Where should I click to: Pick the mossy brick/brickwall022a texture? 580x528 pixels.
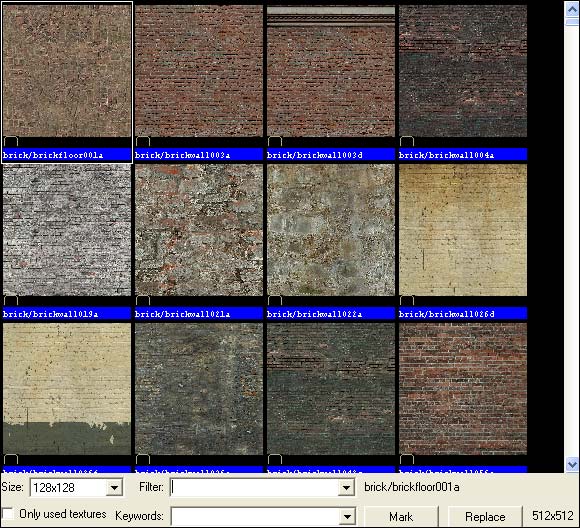click(x=331, y=230)
